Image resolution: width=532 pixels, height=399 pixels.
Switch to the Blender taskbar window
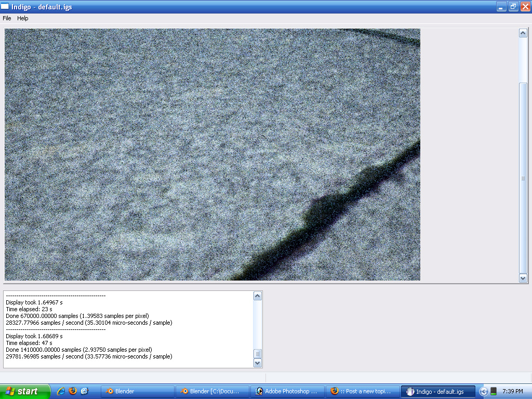[x=137, y=392]
